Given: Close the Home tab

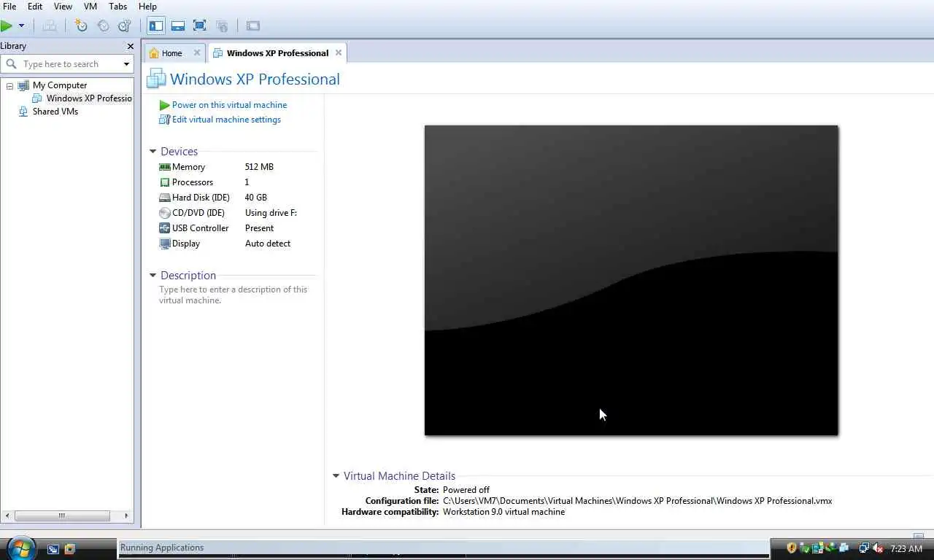Looking at the screenshot, I should [x=196, y=52].
